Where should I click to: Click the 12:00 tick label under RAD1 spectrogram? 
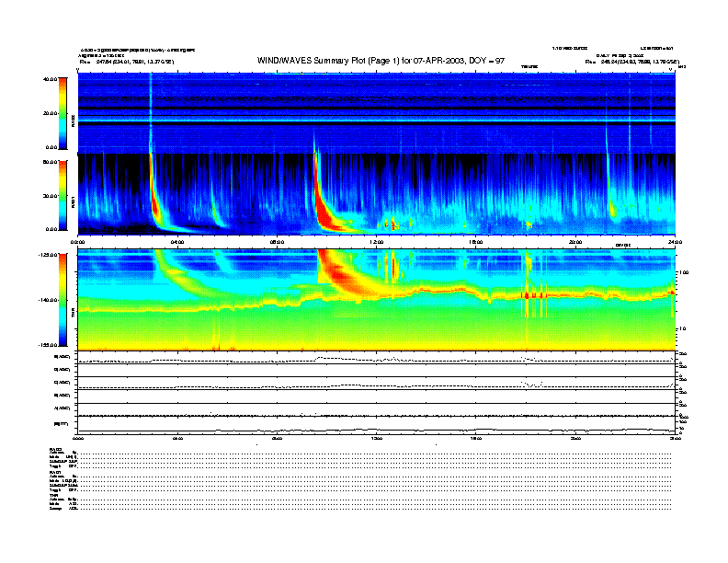click(376, 242)
